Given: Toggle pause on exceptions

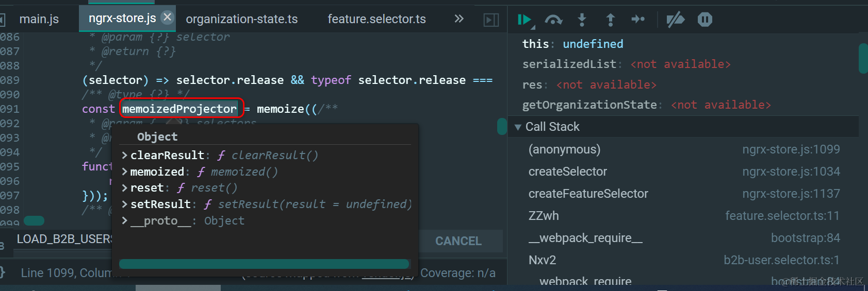Looking at the screenshot, I should pos(705,20).
